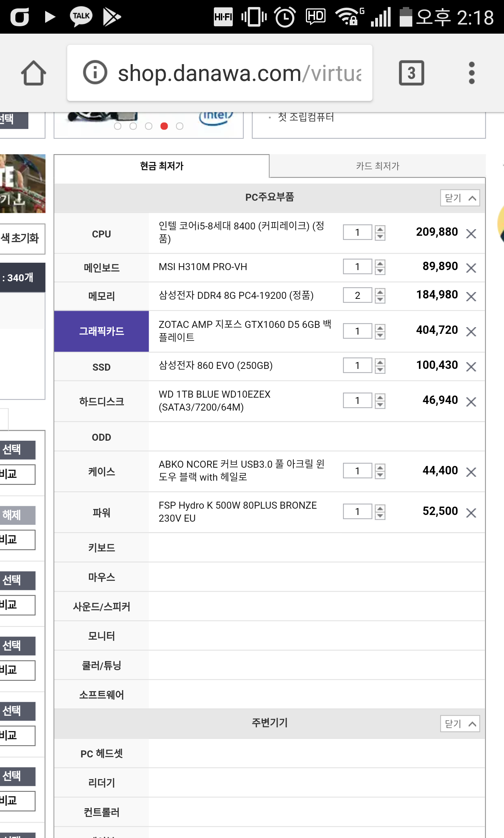This screenshot has height=838, width=504.
Task: Select the first carousel dot
Action: coord(118,126)
